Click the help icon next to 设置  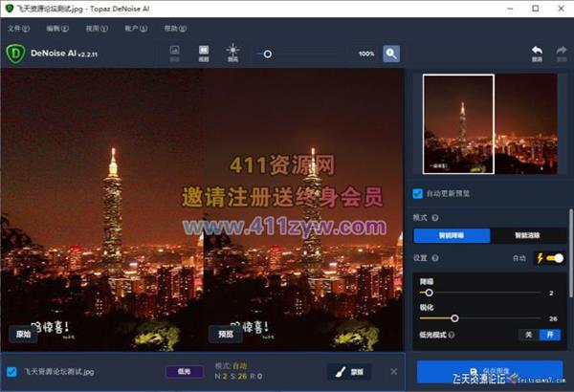[x=437, y=258]
